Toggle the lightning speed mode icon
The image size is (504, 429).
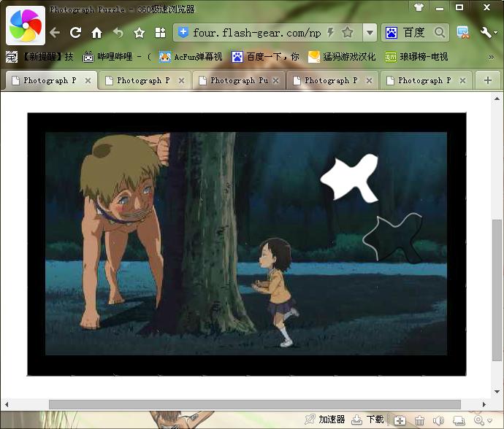331,33
